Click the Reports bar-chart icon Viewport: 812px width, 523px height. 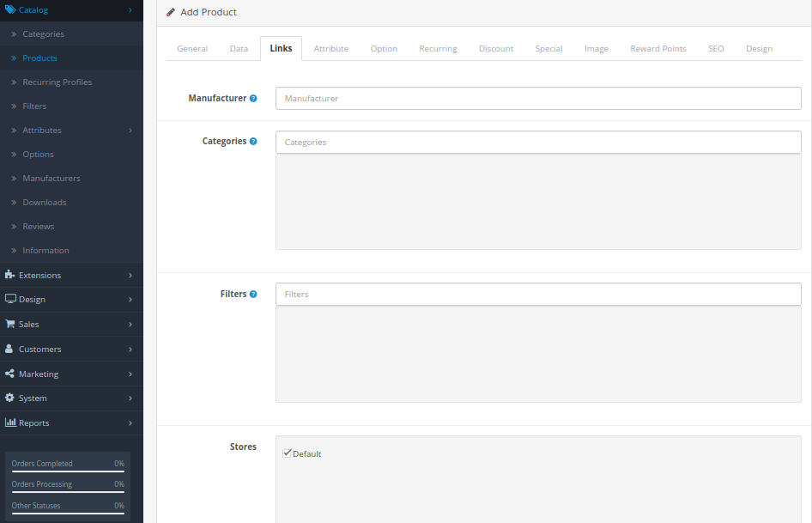(x=9, y=423)
